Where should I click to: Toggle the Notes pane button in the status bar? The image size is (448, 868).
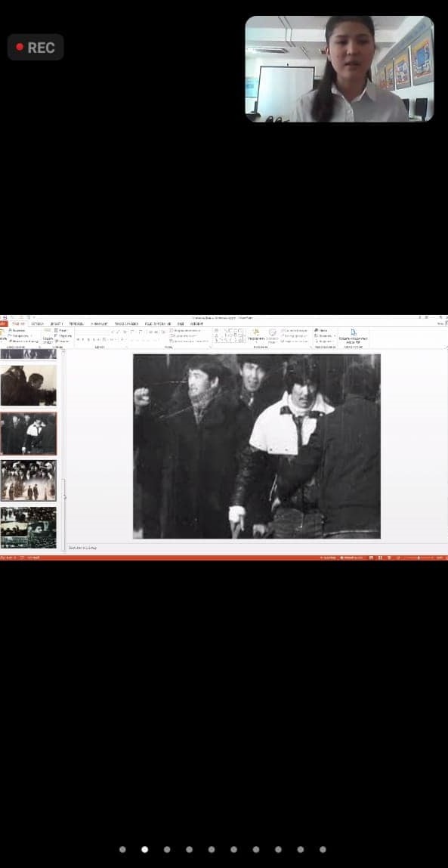coord(329,558)
